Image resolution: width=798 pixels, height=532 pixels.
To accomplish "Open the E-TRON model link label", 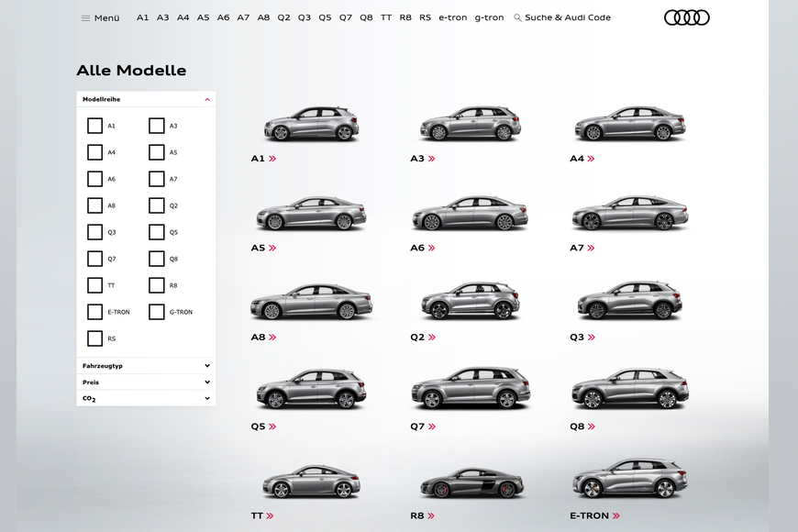I will click(x=590, y=515).
